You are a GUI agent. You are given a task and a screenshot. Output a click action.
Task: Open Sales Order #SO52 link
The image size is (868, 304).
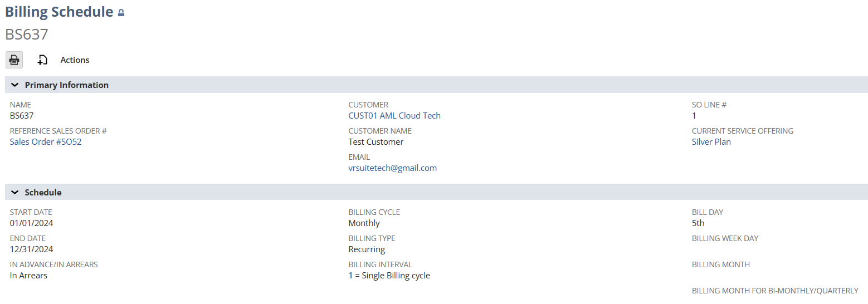click(x=46, y=142)
